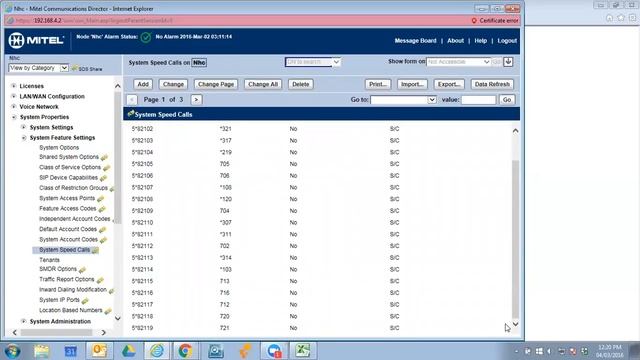Open Class of Restriction Groups form

(x=73, y=188)
